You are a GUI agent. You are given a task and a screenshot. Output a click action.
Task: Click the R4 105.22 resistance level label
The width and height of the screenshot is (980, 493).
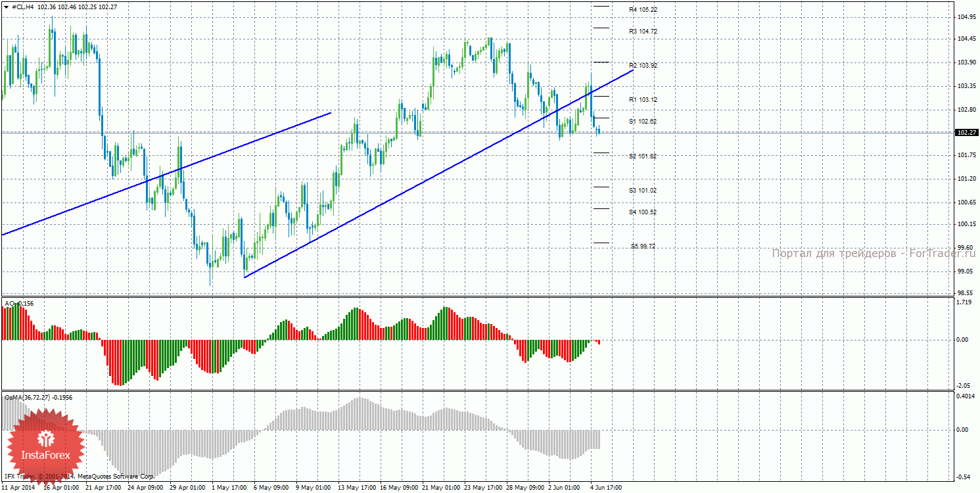(x=642, y=10)
